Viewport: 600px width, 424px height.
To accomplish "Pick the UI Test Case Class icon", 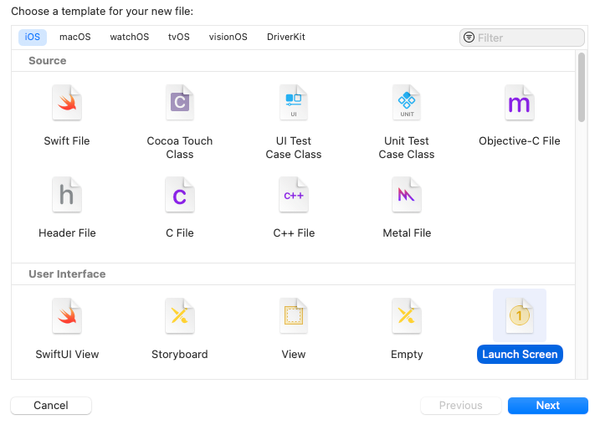I will 293,104.
